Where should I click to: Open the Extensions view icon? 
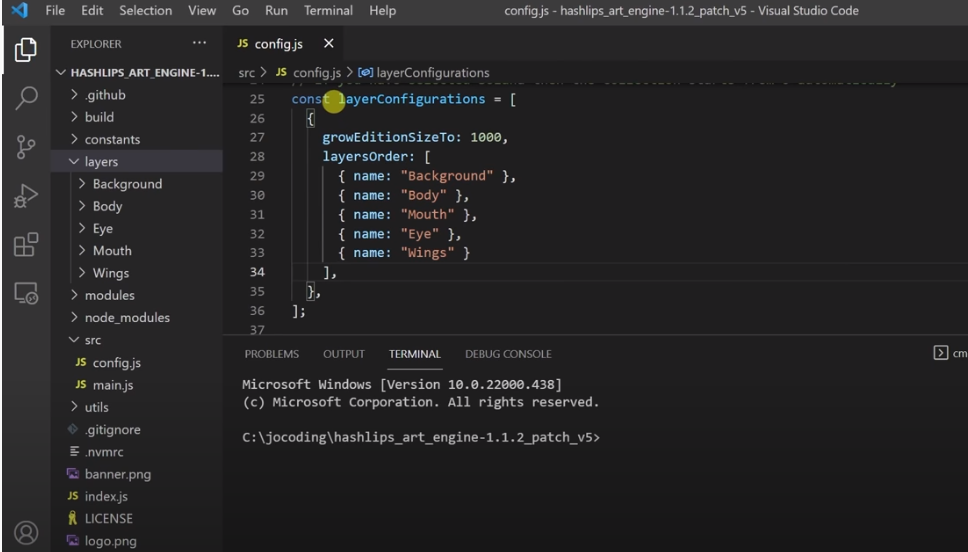pos(25,245)
